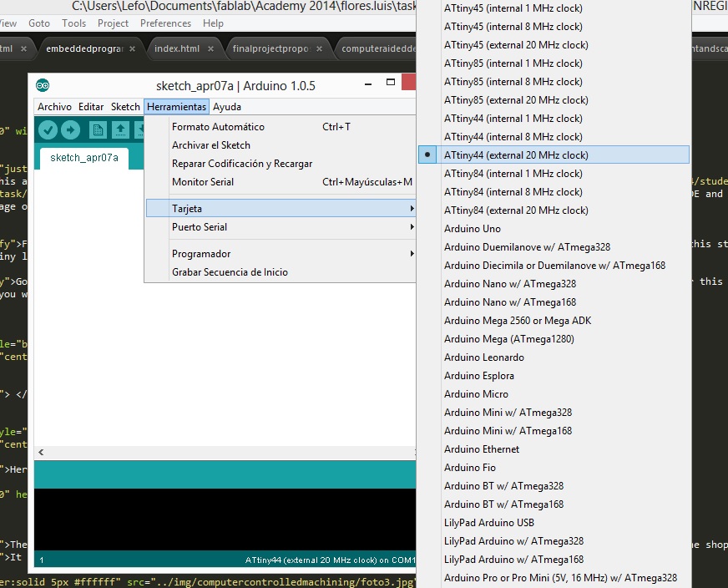Choose ATtiny84 (internal 8 MHz clock)
The width and height of the screenshot is (728, 588).
[x=554, y=192]
